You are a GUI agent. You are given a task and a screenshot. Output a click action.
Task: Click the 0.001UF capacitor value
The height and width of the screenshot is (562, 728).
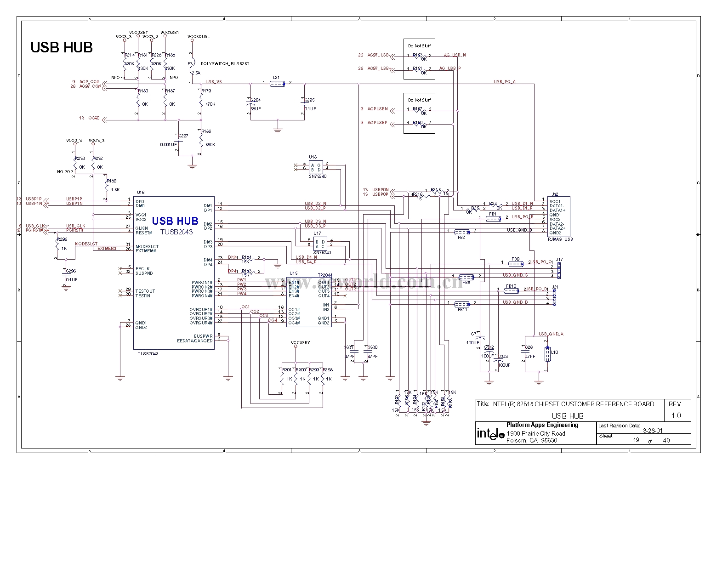click(x=168, y=145)
